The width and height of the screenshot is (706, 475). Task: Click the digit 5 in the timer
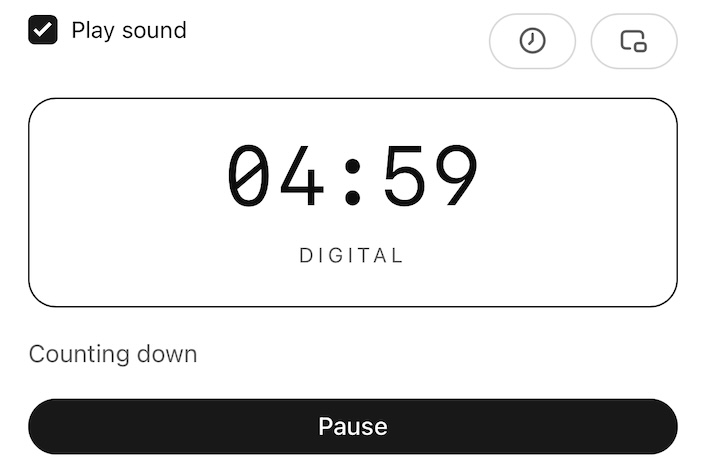(x=405, y=177)
